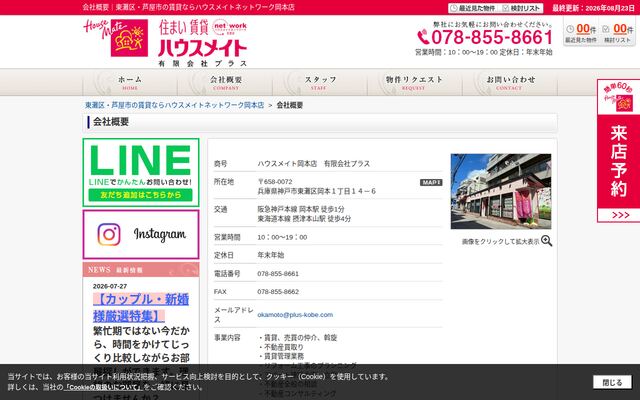Click the 会社概要 page heading

[111, 122]
